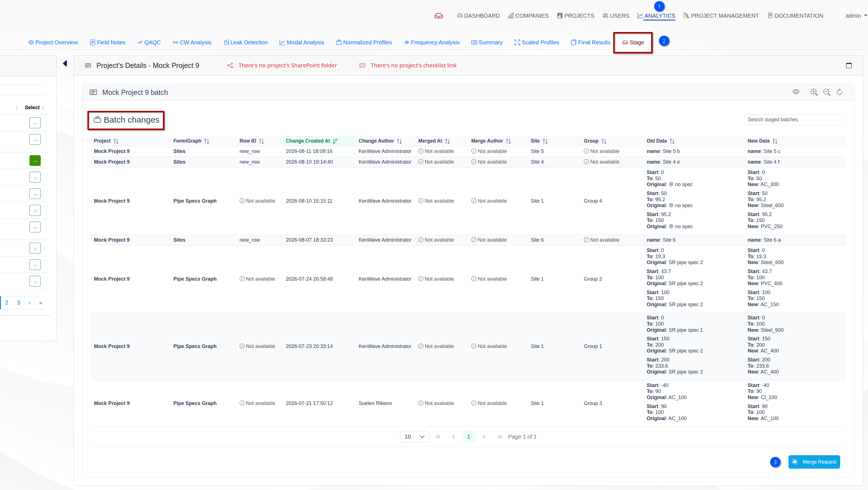This screenshot has height=490, width=868.
Task: Collapse the left sidebar with the triangle arrow
Action: click(65, 63)
